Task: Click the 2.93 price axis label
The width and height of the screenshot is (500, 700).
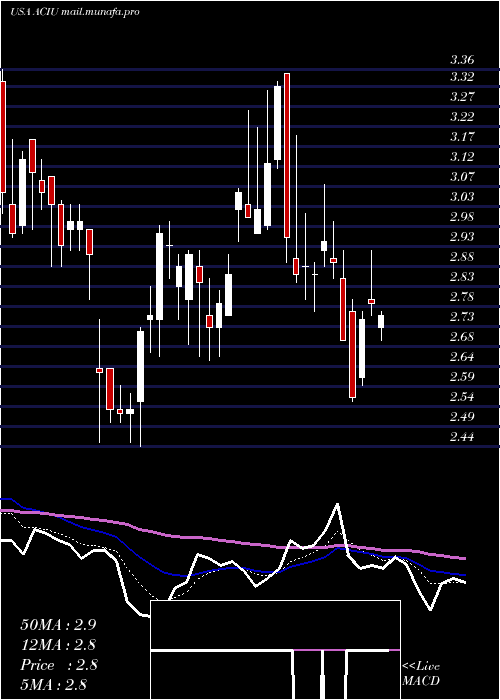Action: coord(462,237)
